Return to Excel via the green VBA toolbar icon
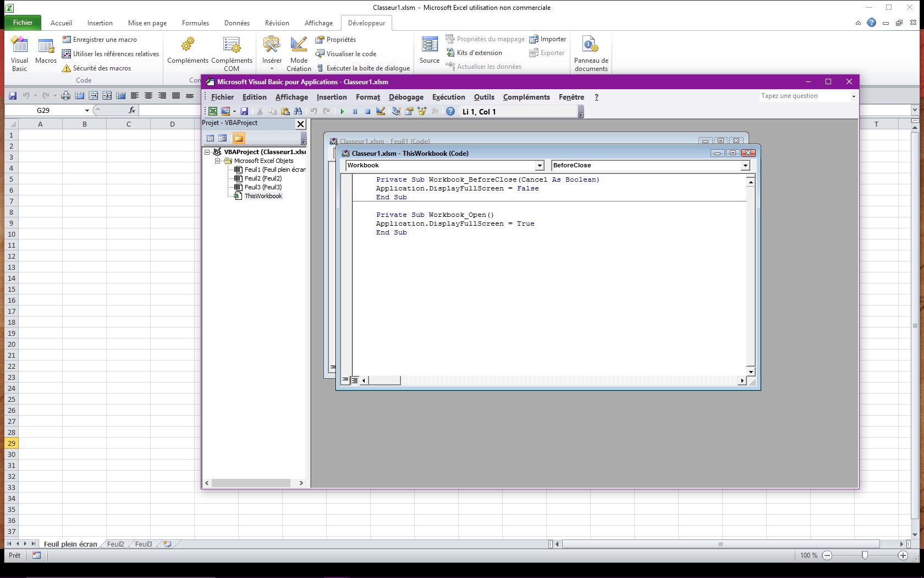 [x=213, y=111]
